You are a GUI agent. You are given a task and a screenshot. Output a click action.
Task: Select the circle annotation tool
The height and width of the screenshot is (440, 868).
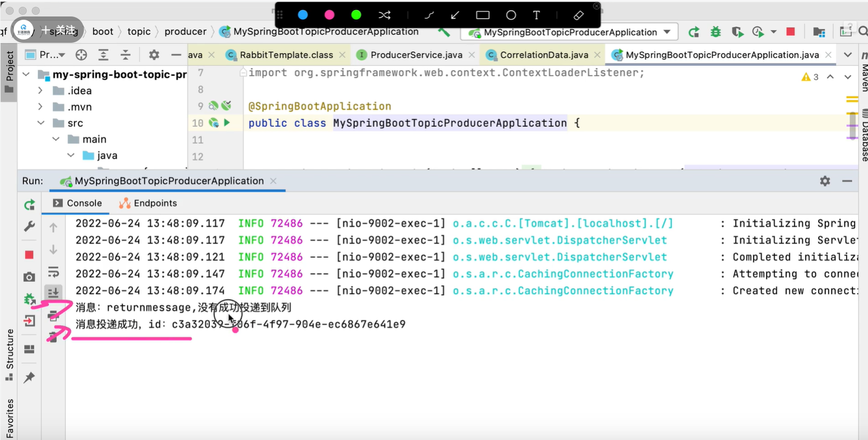(x=511, y=15)
